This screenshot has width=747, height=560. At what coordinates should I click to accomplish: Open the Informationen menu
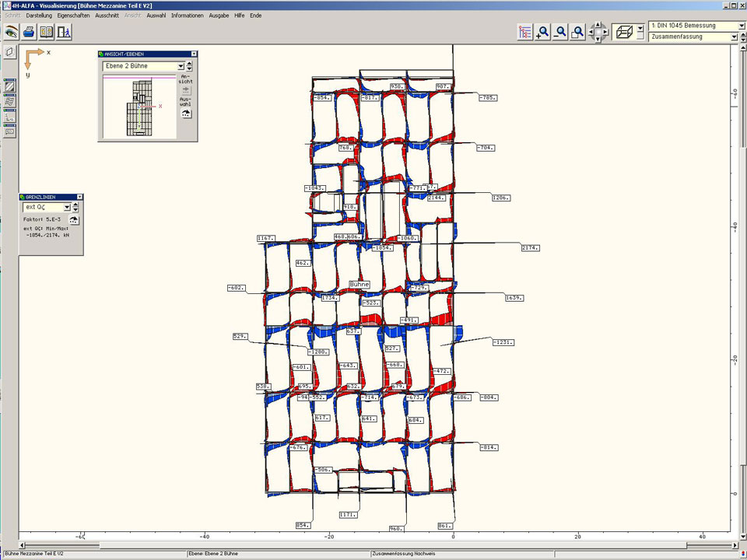pos(188,16)
